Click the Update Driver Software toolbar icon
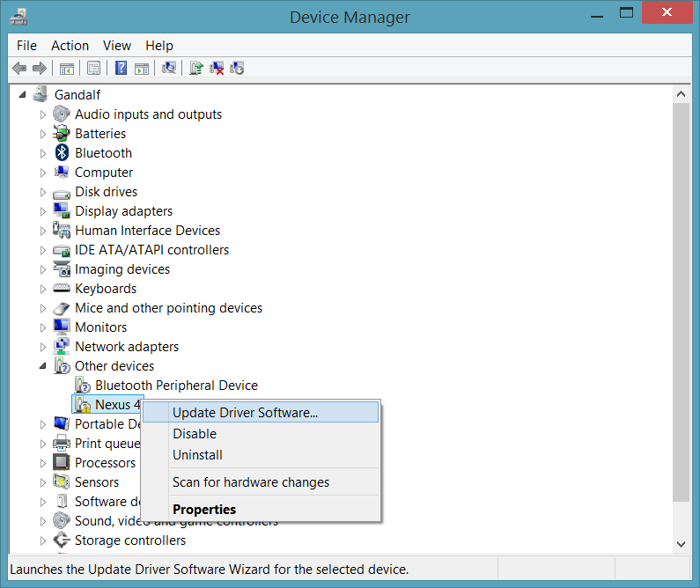This screenshot has height=588, width=700. pyautogui.click(x=195, y=69)
